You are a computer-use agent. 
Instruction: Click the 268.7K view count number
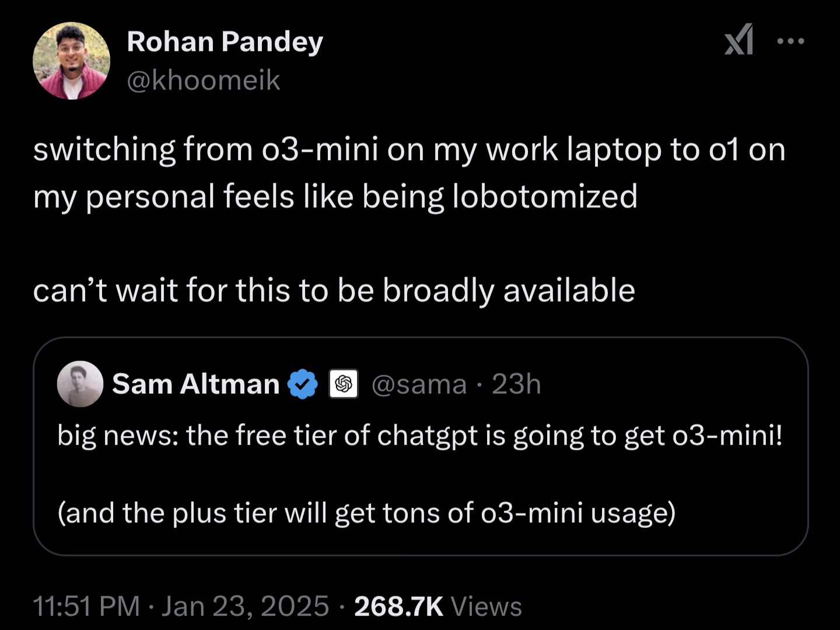point(398,606)
